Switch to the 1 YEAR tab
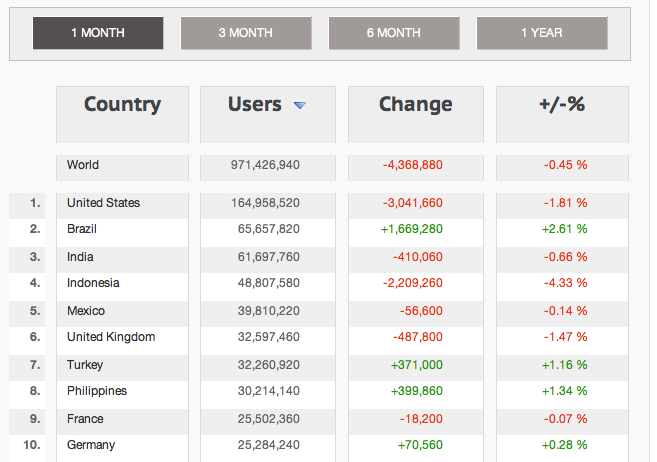Viewport: 657px width, 462px height. (x=542, y=33)
